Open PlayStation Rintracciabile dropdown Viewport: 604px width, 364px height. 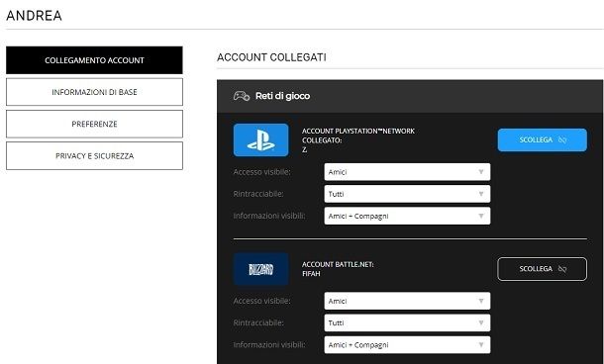coord(407,194)
